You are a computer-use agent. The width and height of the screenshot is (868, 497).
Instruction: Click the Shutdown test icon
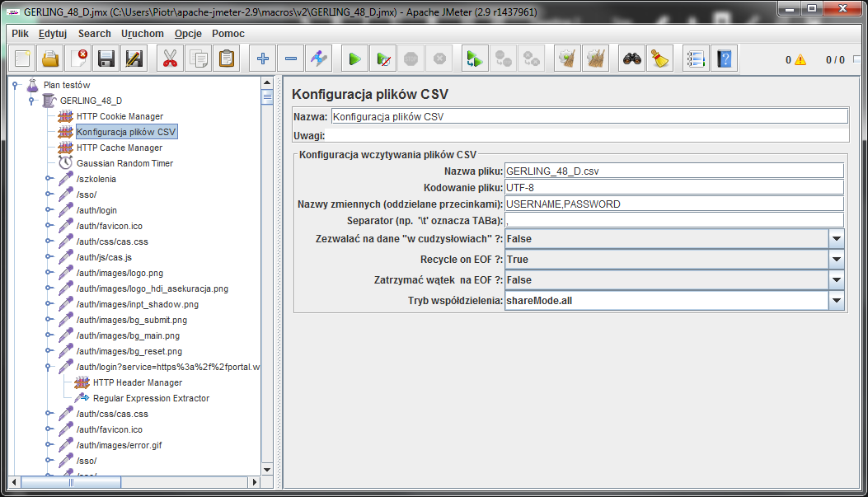coord(439,59)
